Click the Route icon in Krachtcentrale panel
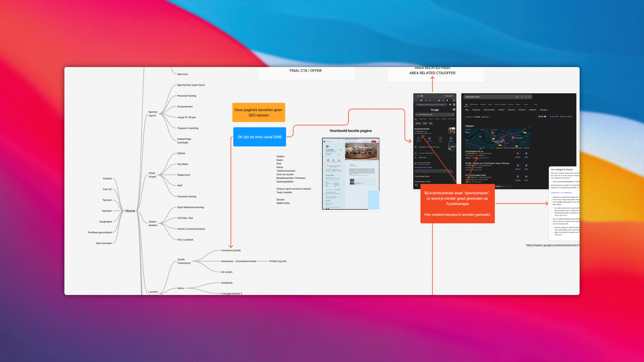Image resolution: width=644 pixels, height=362 pixels. (429, 138)
